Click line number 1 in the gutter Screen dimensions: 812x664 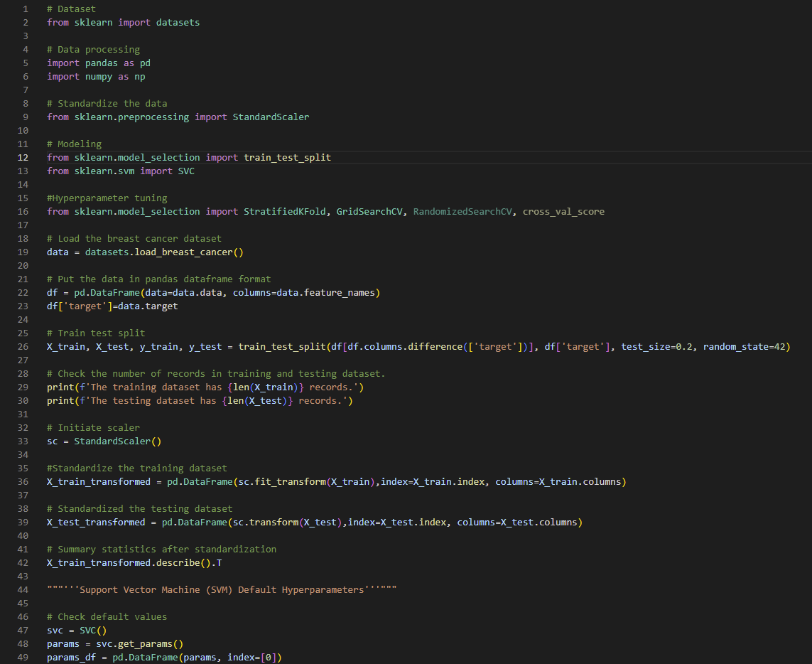[x=26, y=8]
